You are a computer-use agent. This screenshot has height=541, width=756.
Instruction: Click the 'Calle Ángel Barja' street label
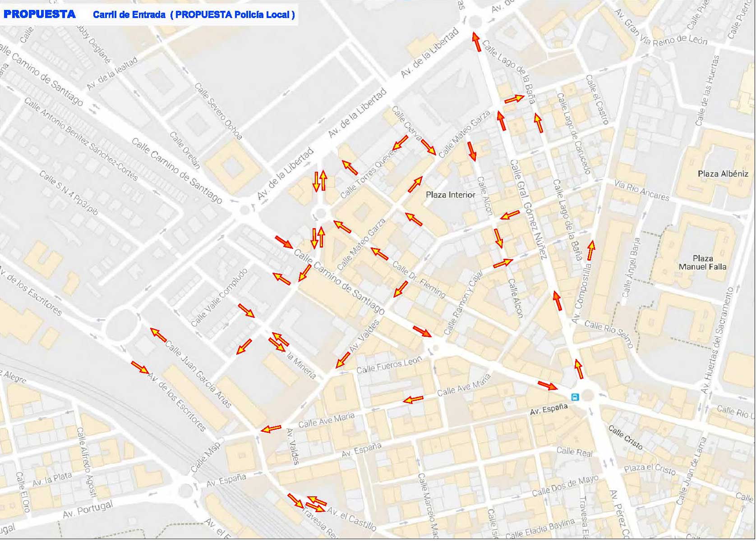631,267
